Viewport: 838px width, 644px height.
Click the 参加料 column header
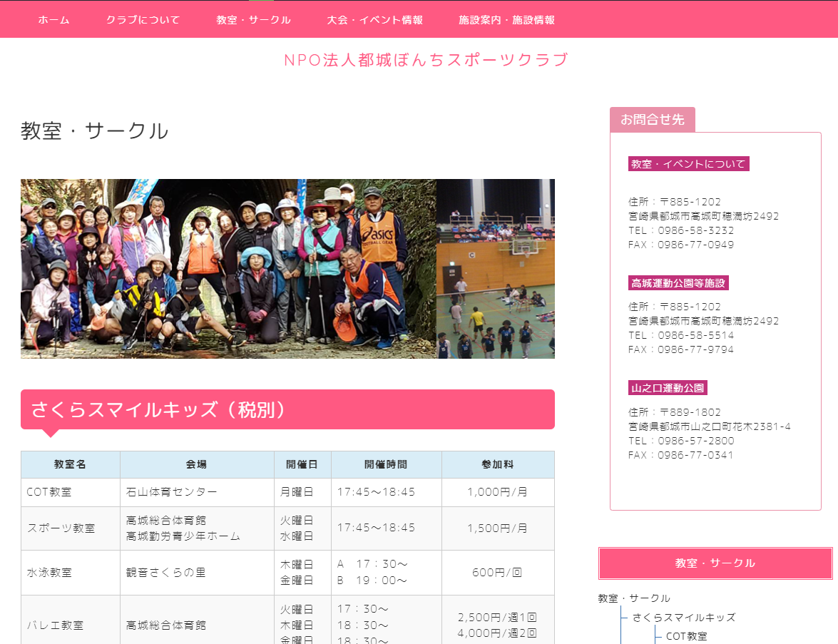[498, 464]
